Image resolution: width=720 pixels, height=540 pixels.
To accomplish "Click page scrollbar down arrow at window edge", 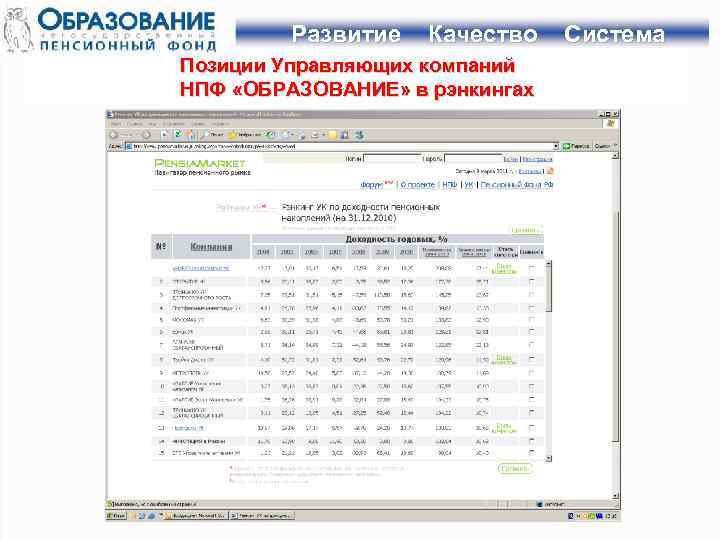I will point(616,496).
